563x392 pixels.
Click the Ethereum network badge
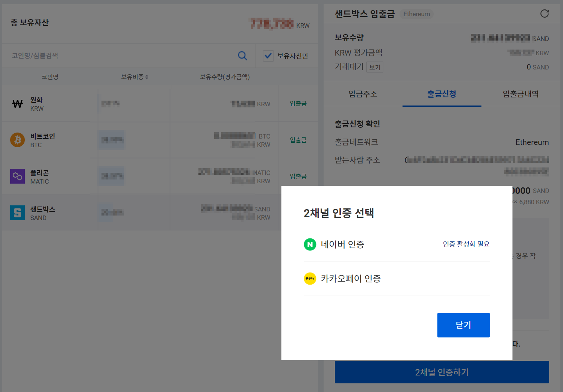coord(416,14)
